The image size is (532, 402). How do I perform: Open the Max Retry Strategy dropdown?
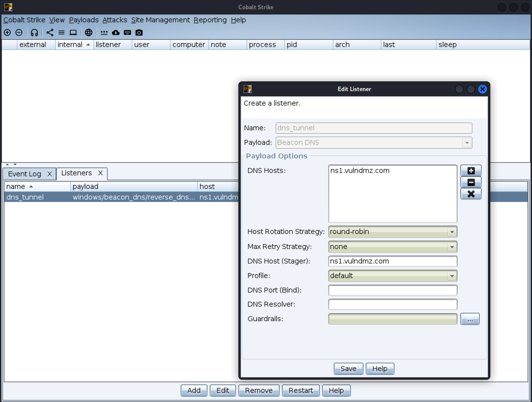[452, 247]
